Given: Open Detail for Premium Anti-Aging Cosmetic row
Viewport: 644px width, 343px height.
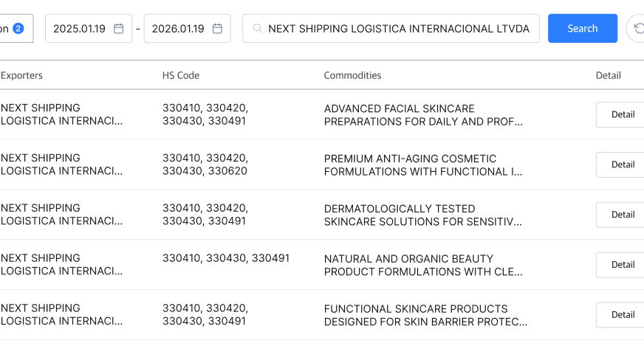Looking at the screenshot, I should [x=622, y=164].
